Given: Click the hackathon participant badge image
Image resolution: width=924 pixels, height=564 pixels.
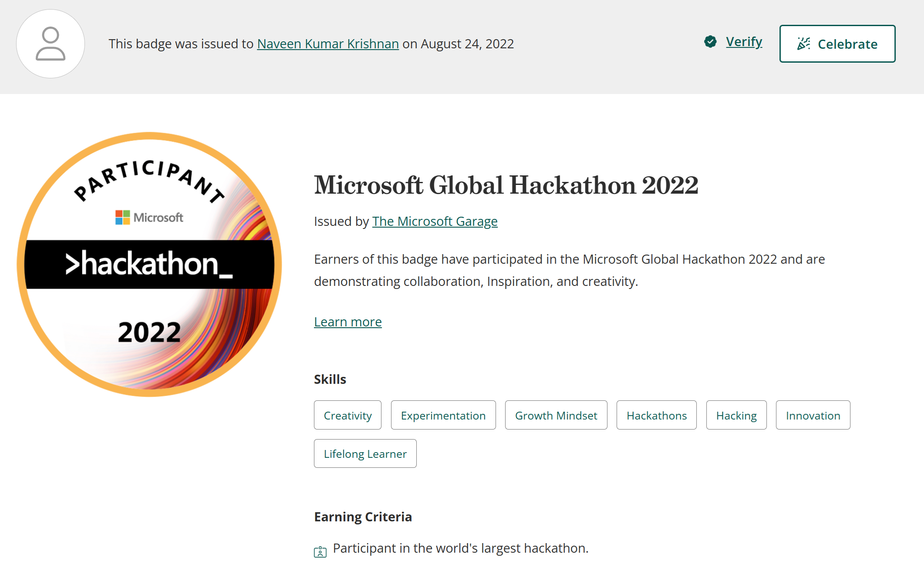Looking at the screenshot, I should pos(149,265).
